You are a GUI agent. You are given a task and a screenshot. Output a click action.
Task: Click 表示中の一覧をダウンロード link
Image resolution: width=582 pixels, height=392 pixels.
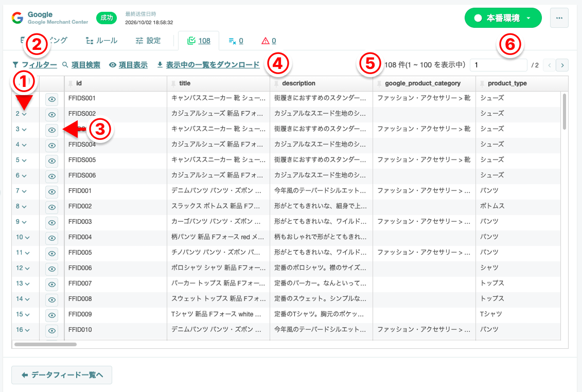208,65
